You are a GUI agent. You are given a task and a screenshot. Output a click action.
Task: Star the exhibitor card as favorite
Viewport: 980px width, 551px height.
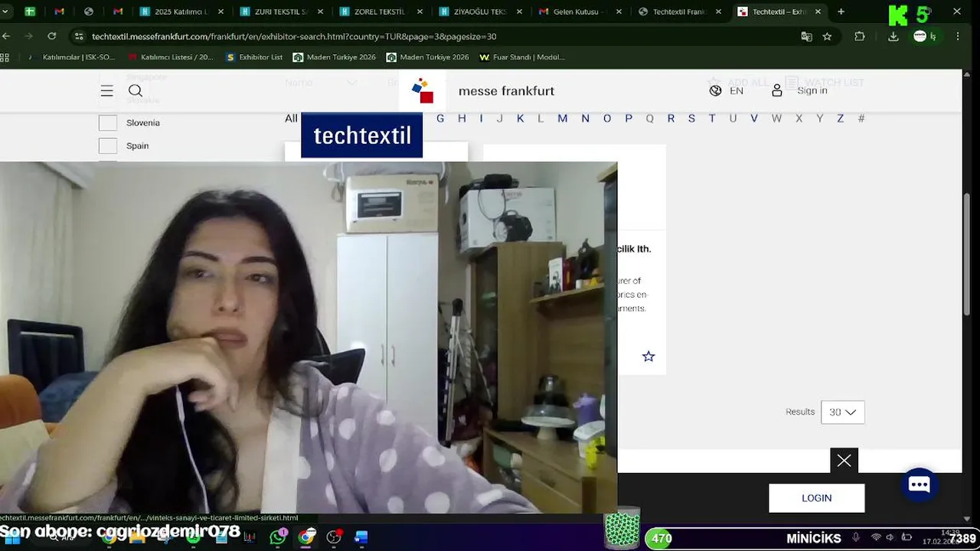(x=648, y=356)
